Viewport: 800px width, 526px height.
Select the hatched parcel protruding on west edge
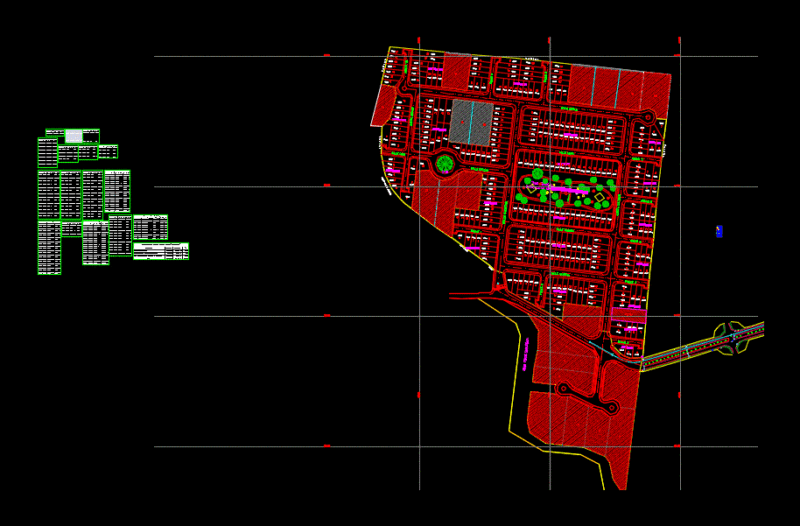pos(383,106)
